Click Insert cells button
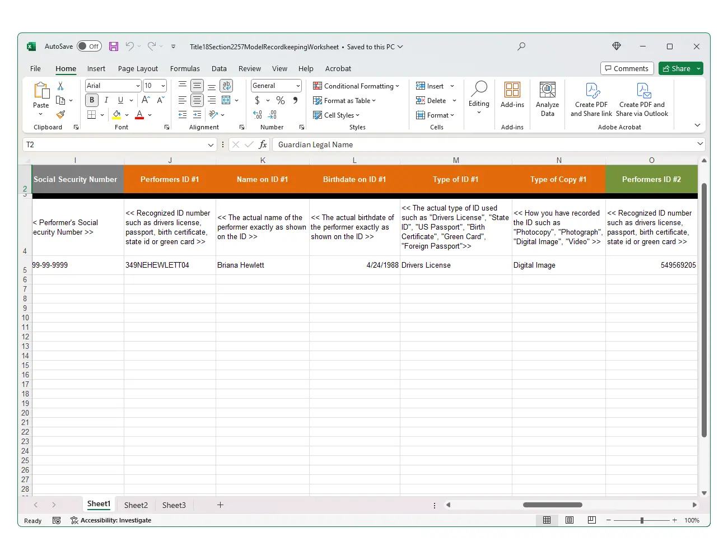The image size is (728, 560). pyautogui.click(x=430, y=86)
